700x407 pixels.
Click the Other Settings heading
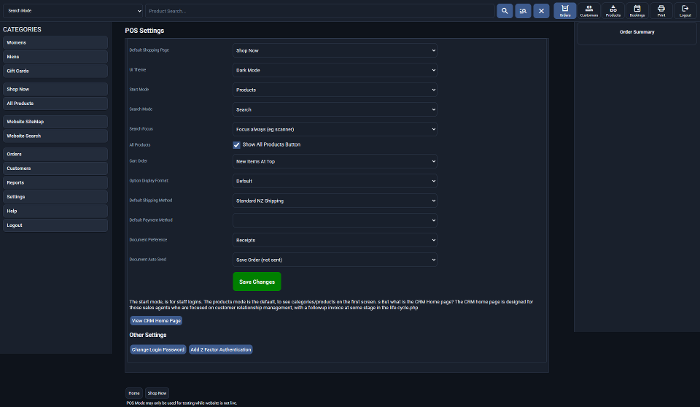click(x=148, y=335)
